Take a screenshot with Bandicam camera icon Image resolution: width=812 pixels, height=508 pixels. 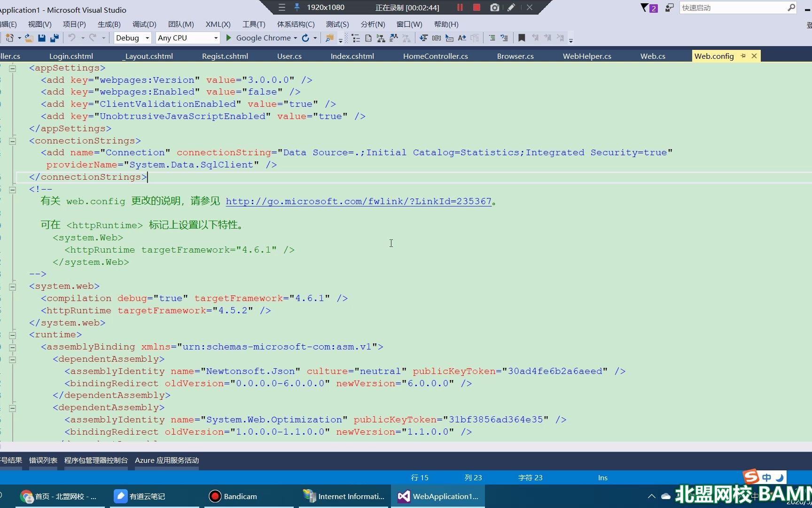[494, 8]
